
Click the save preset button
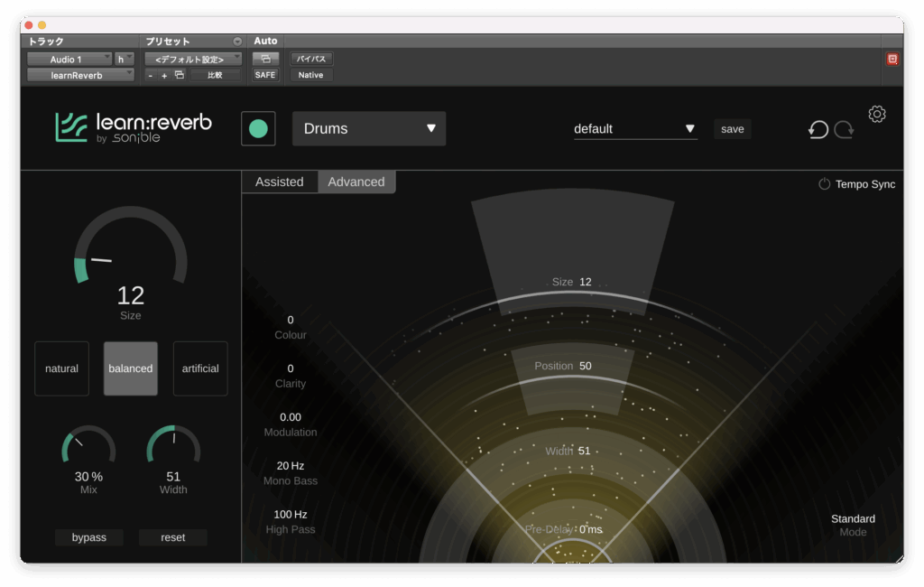point(733,129)
